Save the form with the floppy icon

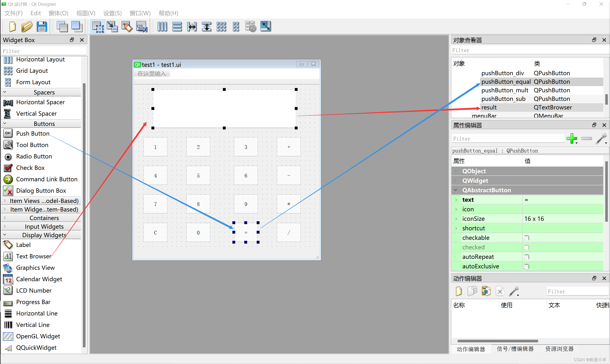[42, 26]
